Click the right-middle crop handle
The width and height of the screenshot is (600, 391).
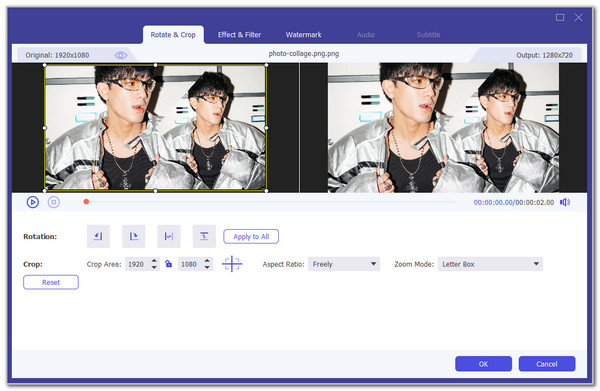266,128
